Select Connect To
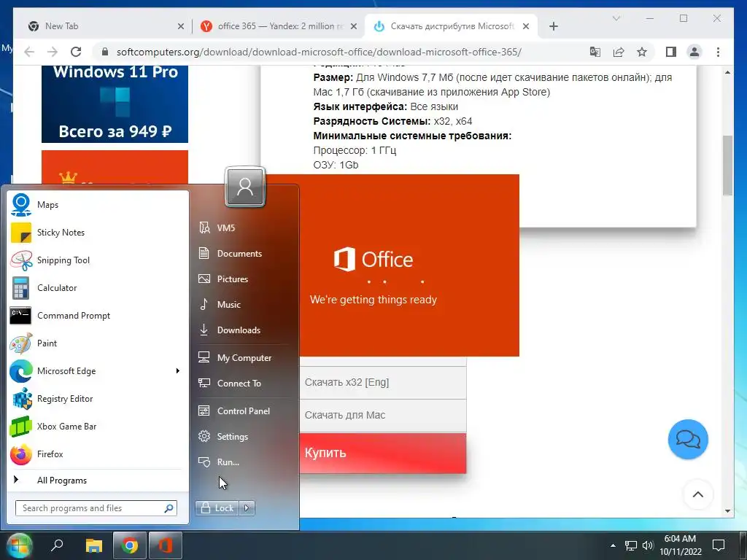The width and height of the screenshot is (747, 560). [x=244, y=384]
